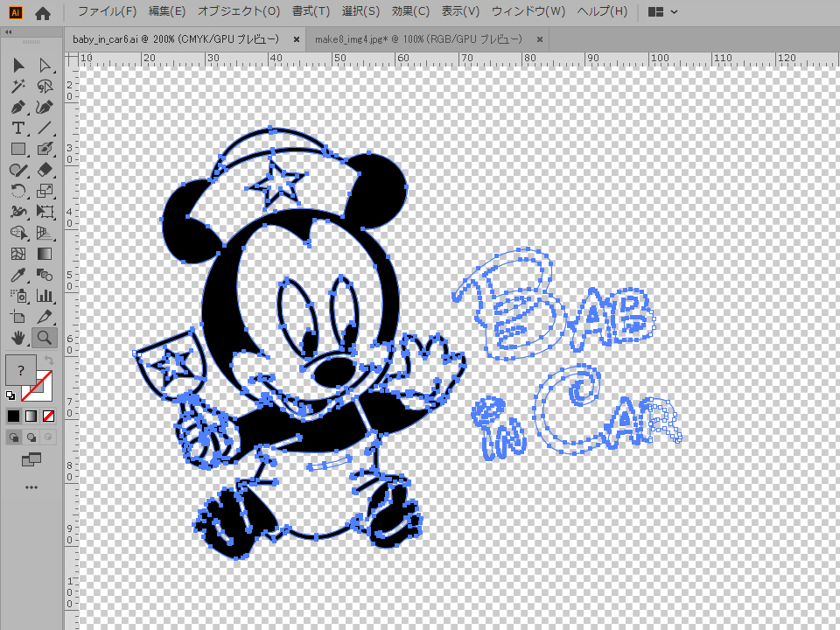Open the arrange documents dropdown

point(662,11)
